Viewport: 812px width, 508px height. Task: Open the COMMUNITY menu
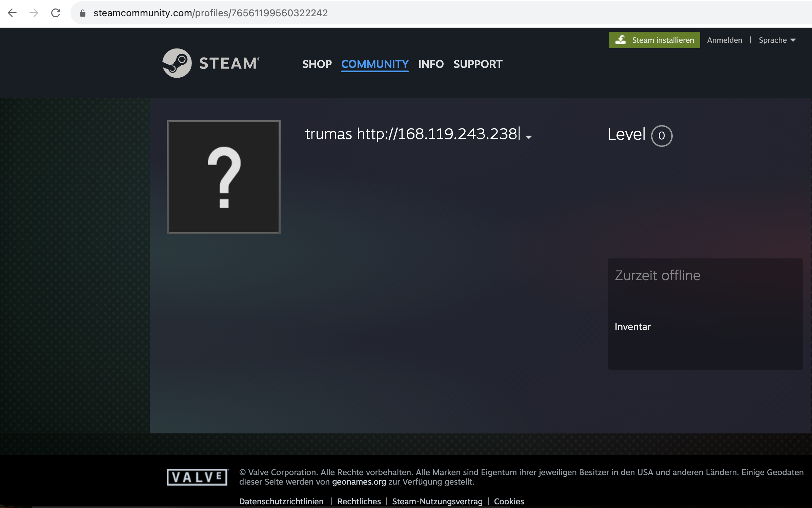click(x=375, y=64)
